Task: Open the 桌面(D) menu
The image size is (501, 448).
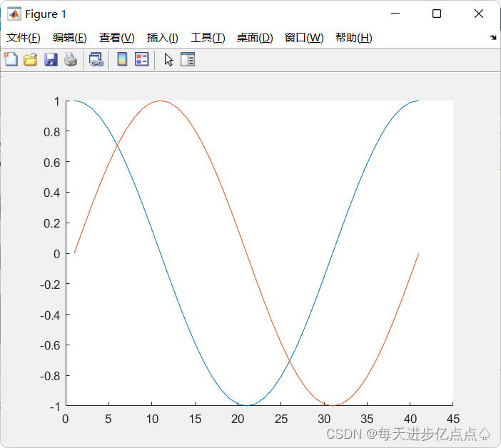Action: (x=255, y=38)
